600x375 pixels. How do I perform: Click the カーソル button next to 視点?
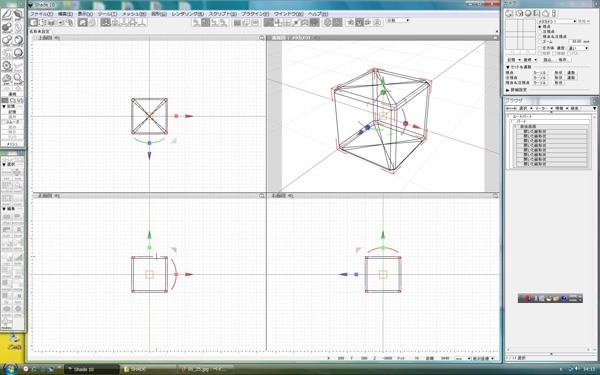coord(540,72)
